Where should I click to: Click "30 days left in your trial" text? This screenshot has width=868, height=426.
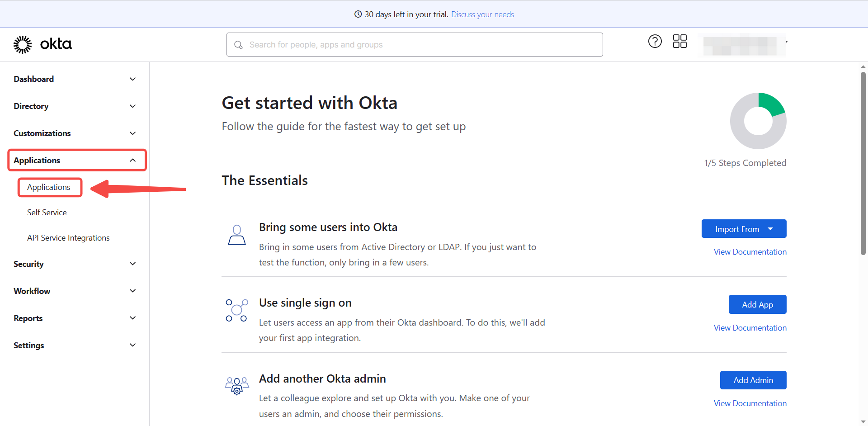pos(406,14)
